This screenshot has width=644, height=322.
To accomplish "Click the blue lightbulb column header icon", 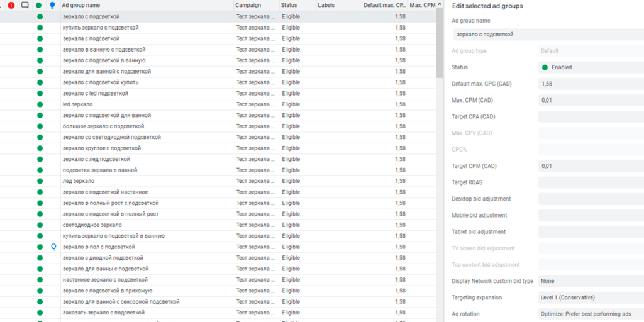I will pos(53,5).
